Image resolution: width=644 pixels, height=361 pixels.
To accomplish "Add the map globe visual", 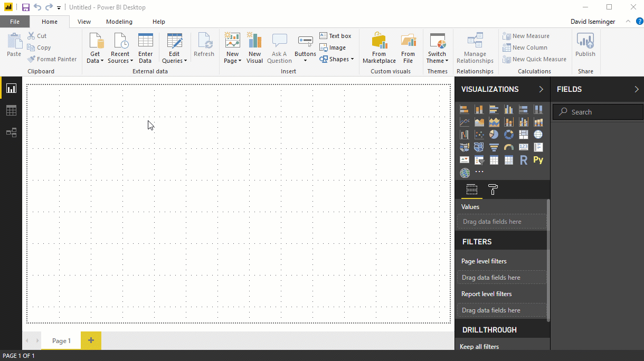I will (538, 135).
